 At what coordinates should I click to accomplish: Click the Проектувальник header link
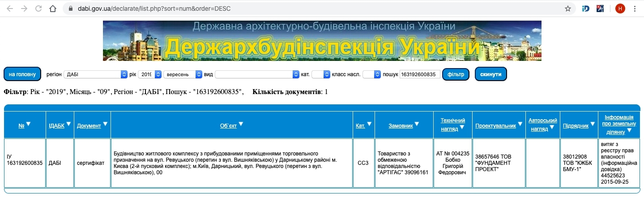tap(495, 126)
